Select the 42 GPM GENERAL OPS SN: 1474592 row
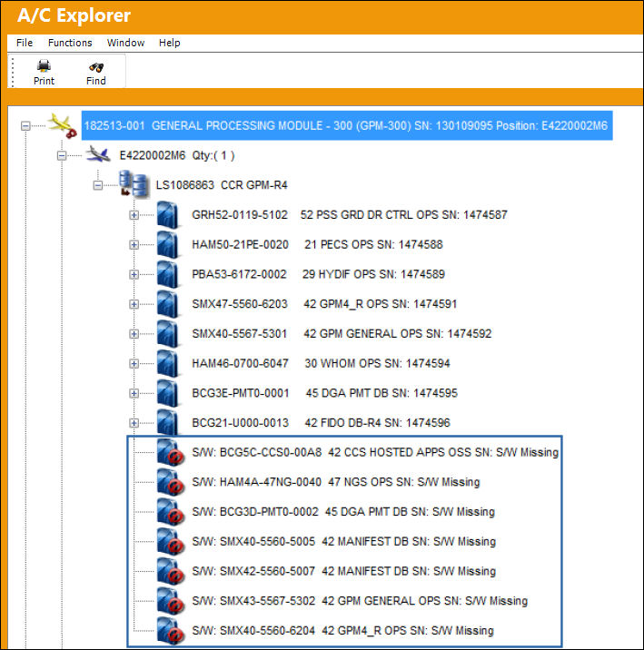 (342, 334)
